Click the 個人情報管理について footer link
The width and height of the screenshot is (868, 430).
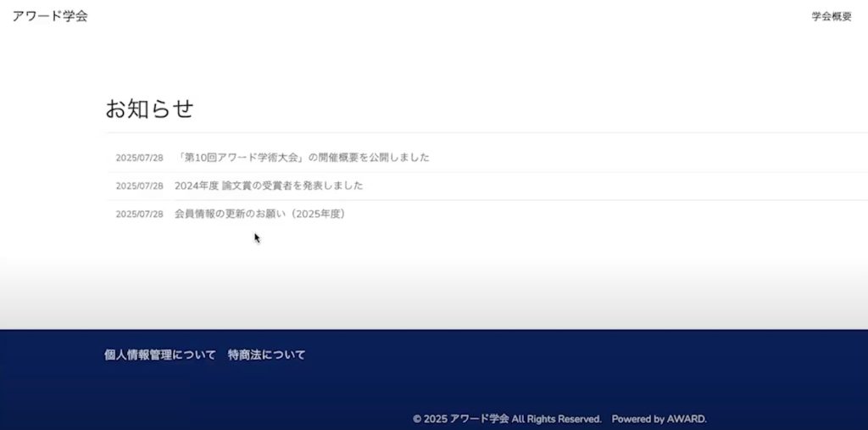(160, 355)
